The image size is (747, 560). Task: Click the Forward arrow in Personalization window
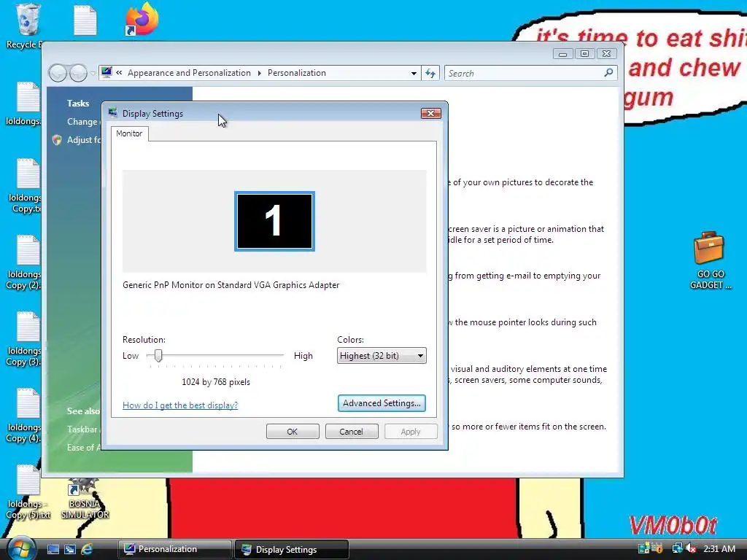79,74
